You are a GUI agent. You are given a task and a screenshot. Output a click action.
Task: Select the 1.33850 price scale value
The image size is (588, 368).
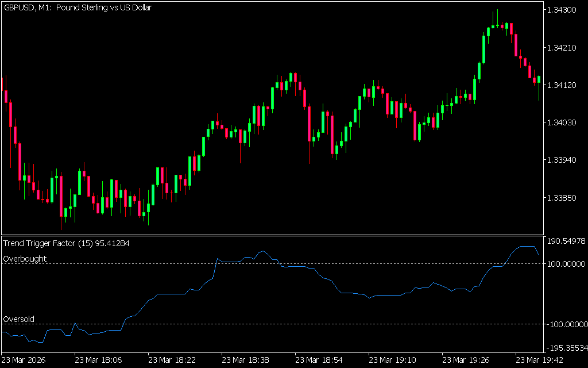click(x=564, y=198)
